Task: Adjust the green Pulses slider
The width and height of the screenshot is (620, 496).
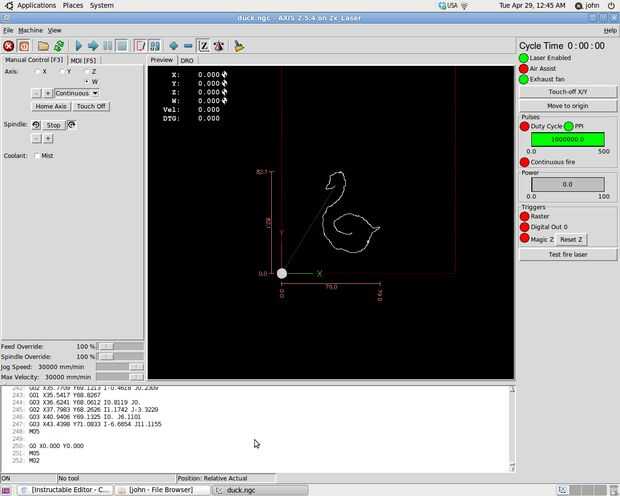Action: coord(568,140)
